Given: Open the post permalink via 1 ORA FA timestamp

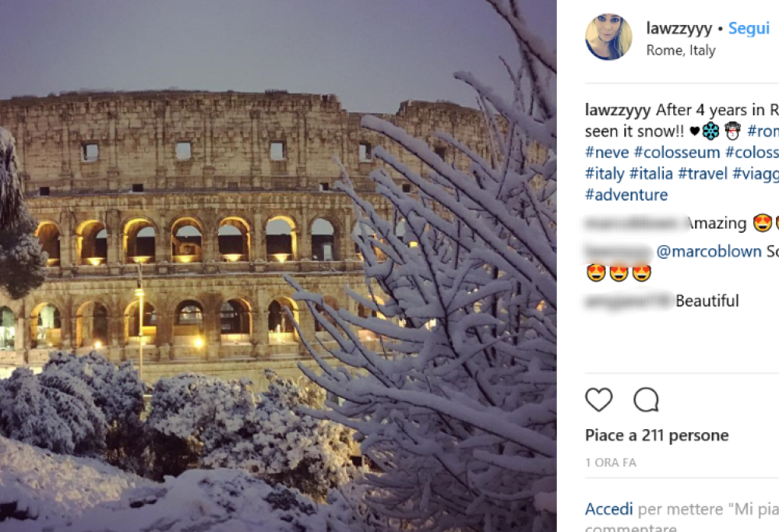Looking at the screenshot, I should [x=610, y=462].
